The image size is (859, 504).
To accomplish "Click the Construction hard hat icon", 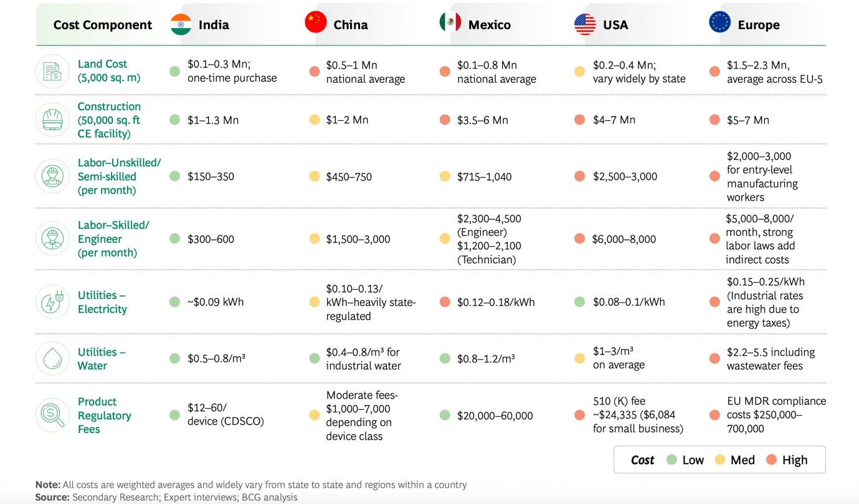I will coord(52,120).
